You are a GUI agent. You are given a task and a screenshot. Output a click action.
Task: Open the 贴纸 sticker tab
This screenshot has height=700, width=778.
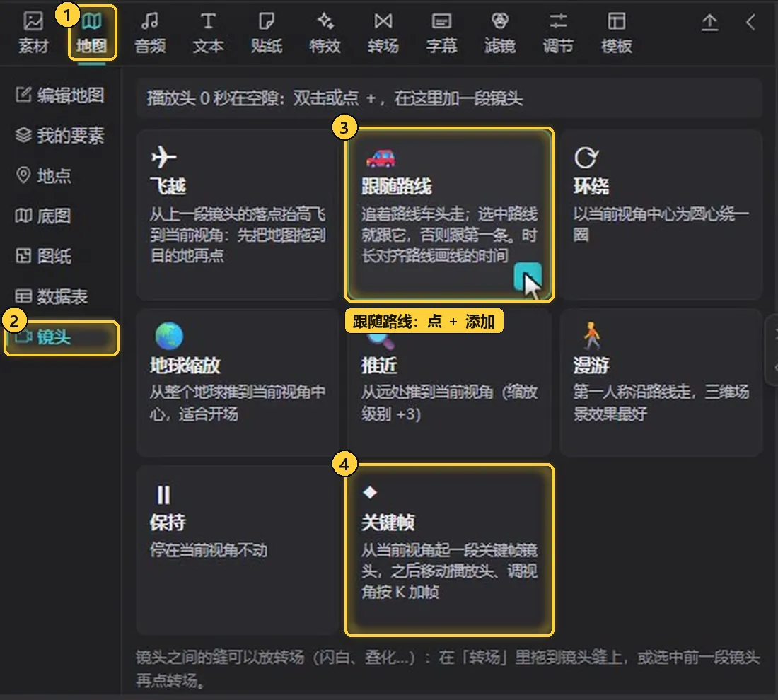[267, 33]
